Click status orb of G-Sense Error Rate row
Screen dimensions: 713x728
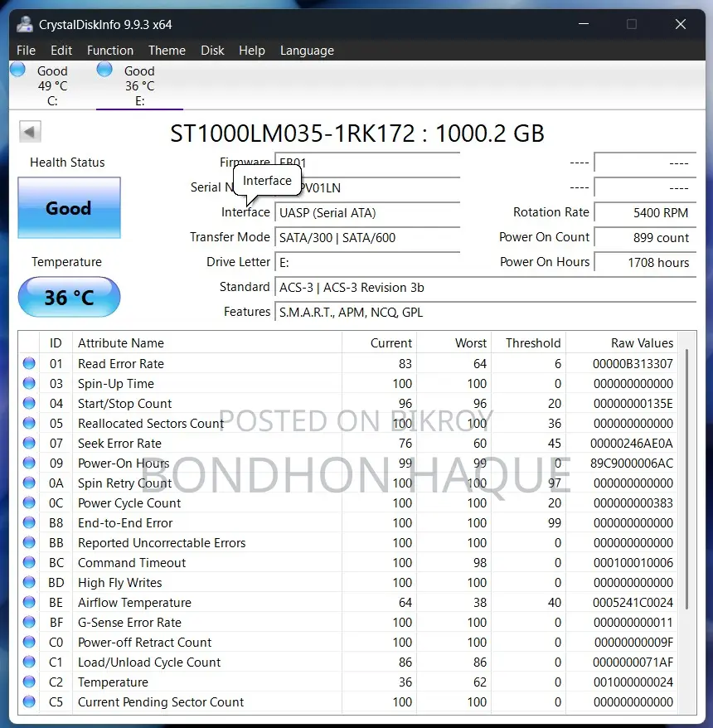(29, 622)
